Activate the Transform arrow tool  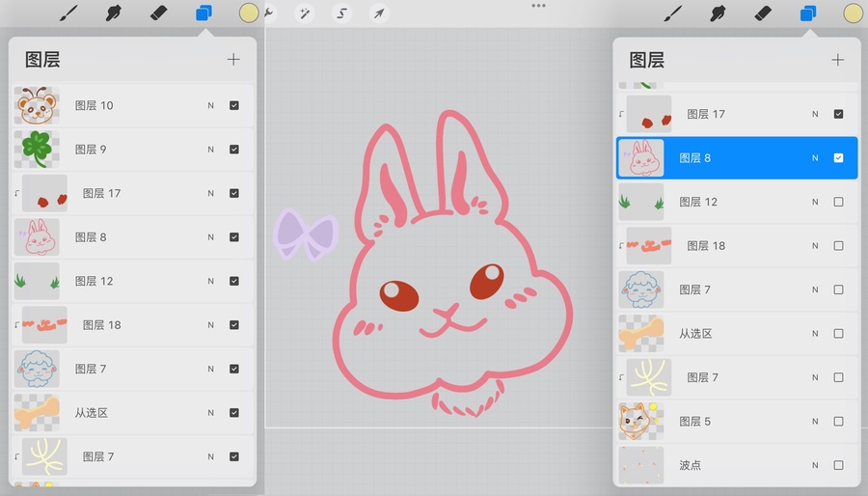coord(379,14)
